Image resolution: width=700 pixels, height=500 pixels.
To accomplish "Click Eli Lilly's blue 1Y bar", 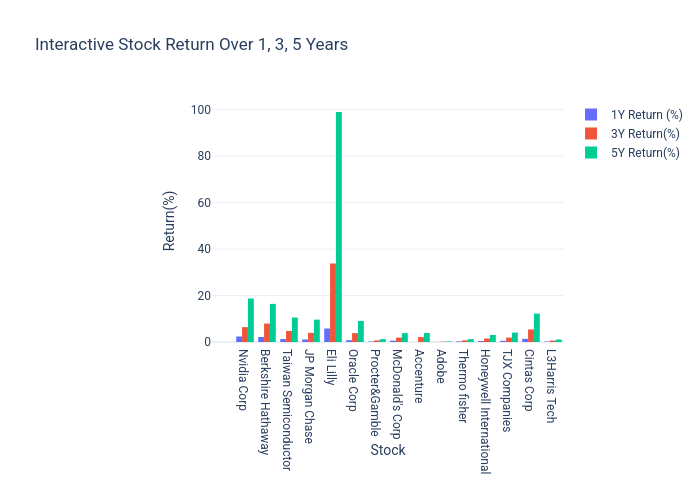I will (327, 335).
